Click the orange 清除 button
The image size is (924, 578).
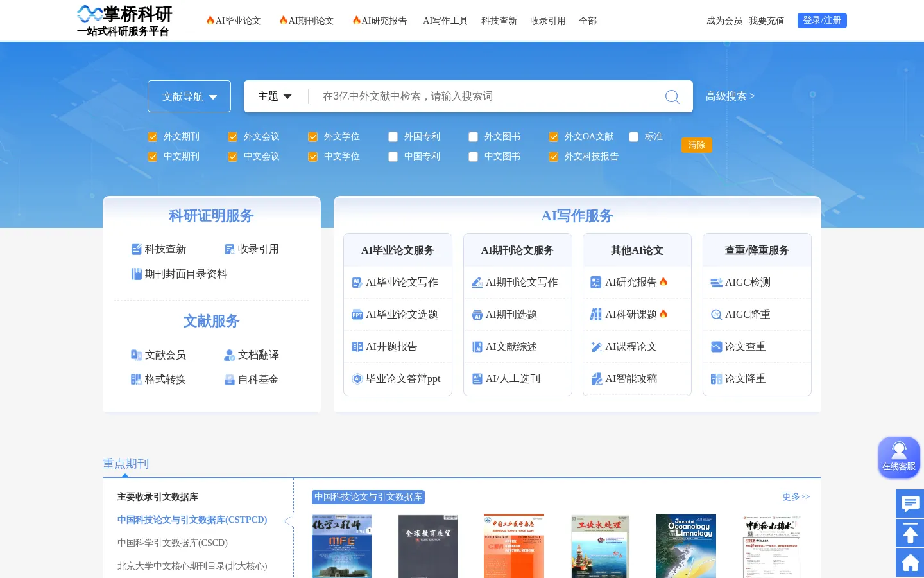[x=697, y=145]
